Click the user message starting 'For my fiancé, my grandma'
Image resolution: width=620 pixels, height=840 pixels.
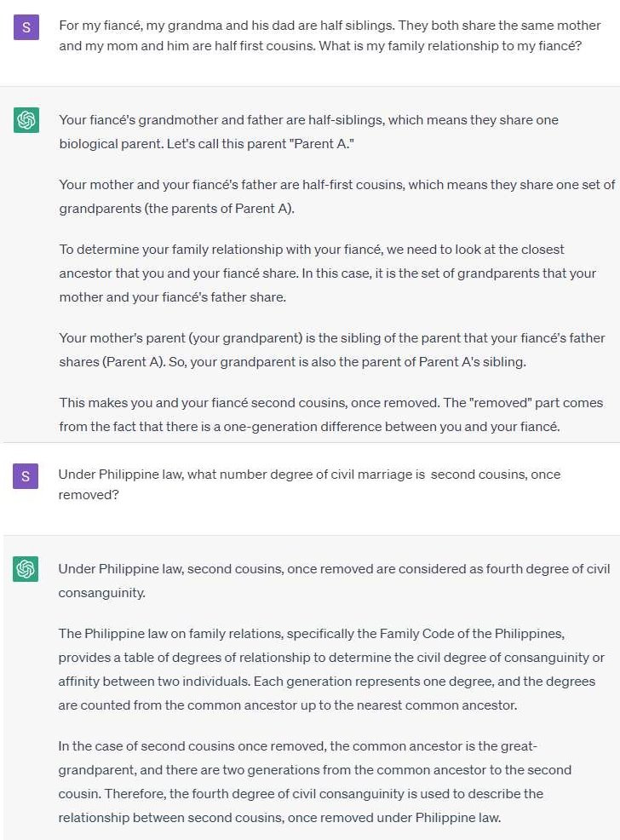click(330, 36)
